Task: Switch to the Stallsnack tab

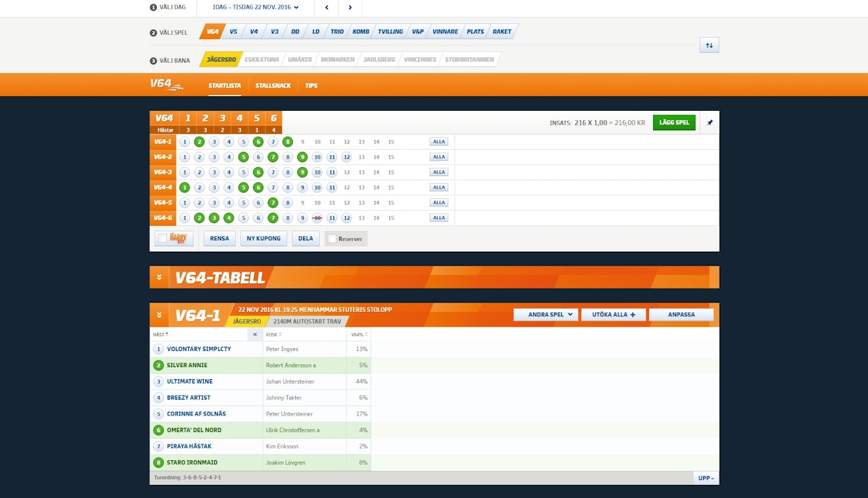Action: coord(273,85)
